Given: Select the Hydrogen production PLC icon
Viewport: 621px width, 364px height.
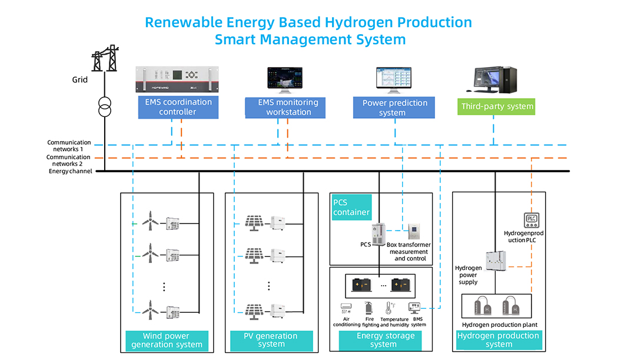Looking at the screenshot, I should 532,221.
